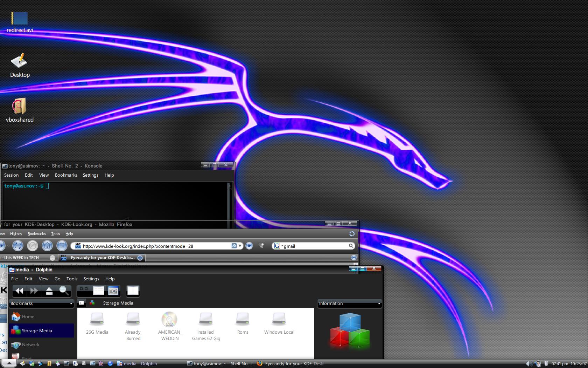Click Dolphin's magnifier Find icon

(x=64, y=291)
